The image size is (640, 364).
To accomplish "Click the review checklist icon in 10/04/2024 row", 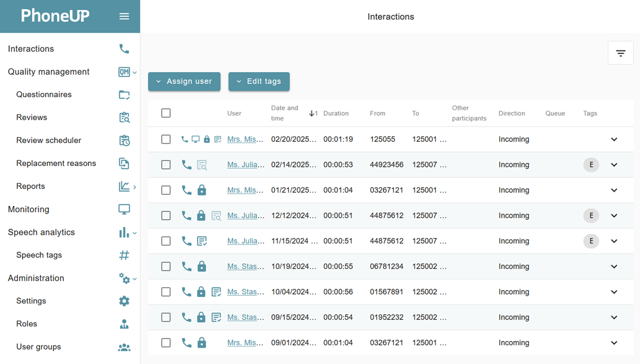I will point(216,292).
